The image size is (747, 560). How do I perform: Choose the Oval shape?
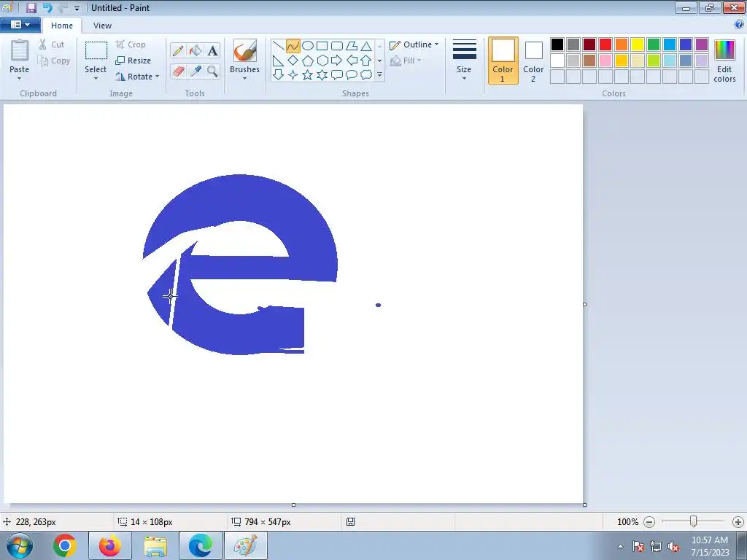(308, 46)
